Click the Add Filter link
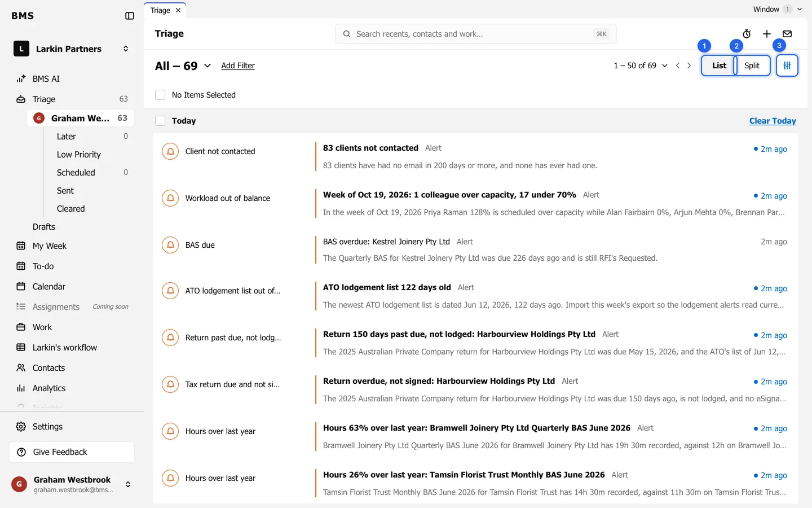The width and height of the screenshot is (812, 508). (238, 65)
